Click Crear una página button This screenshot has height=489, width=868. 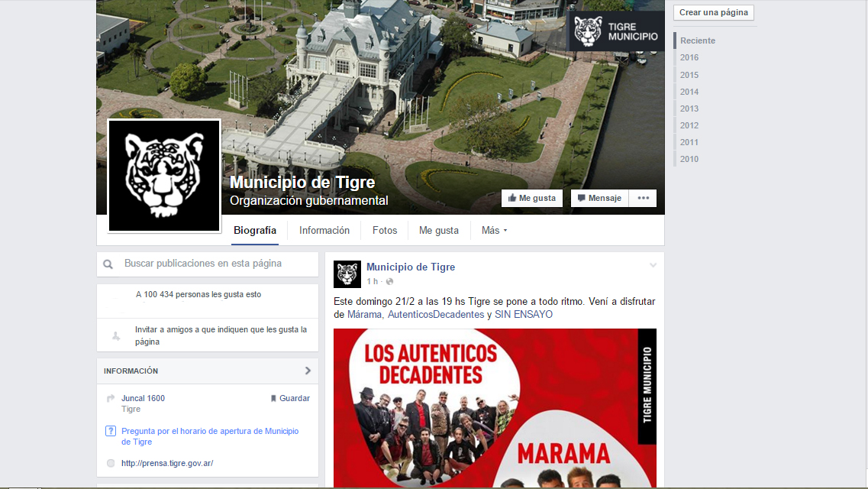714,13
